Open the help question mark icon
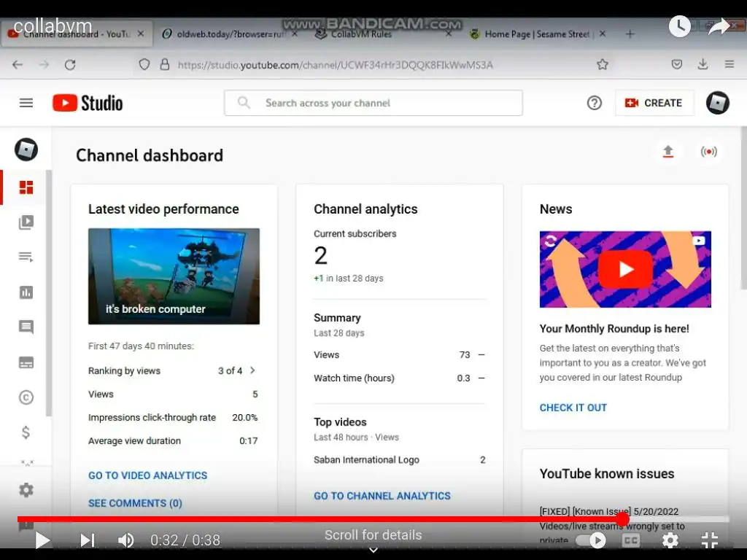The image size is (747, 560). click(x=594, y=103)
